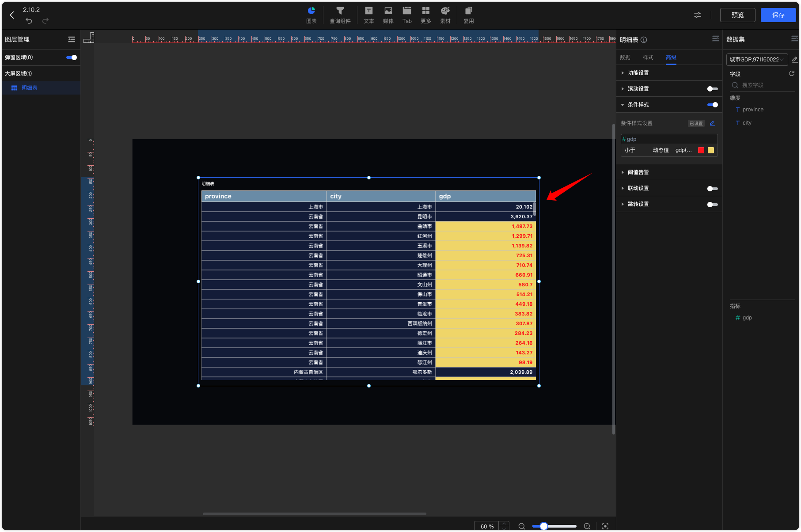The height and width of the screenshot is (532, 801).
Task: Open the global settings sliders icon
Action: pyautogui.click(x=697, y=15)
